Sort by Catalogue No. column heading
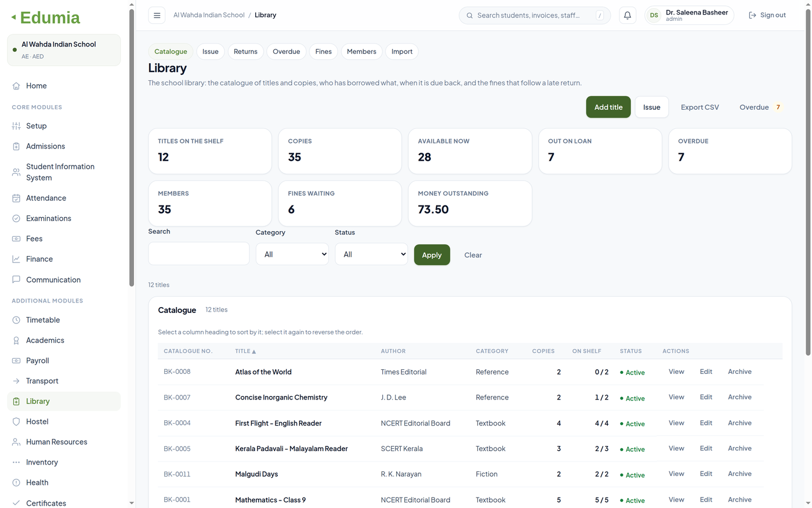This screenshot has height=508, width=812. 188,351
